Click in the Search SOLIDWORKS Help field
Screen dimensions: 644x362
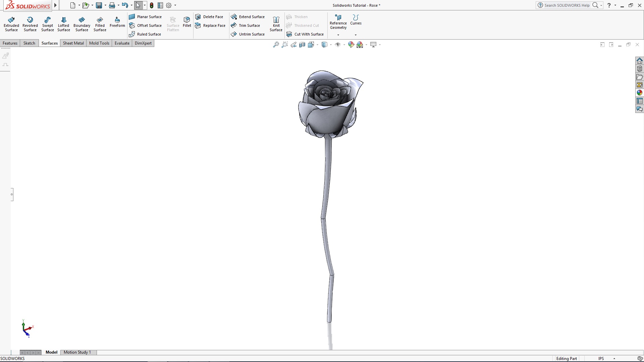[567, 5]
